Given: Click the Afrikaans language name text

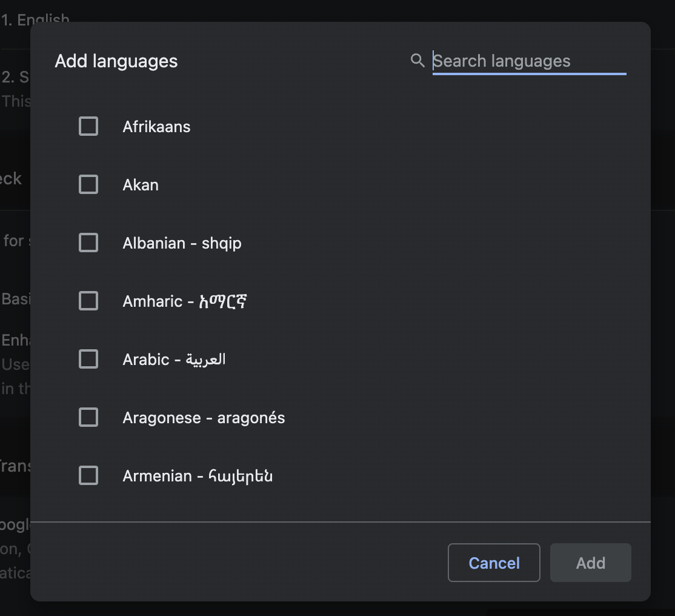Looking at the screenshot, I should pos(156,127).
